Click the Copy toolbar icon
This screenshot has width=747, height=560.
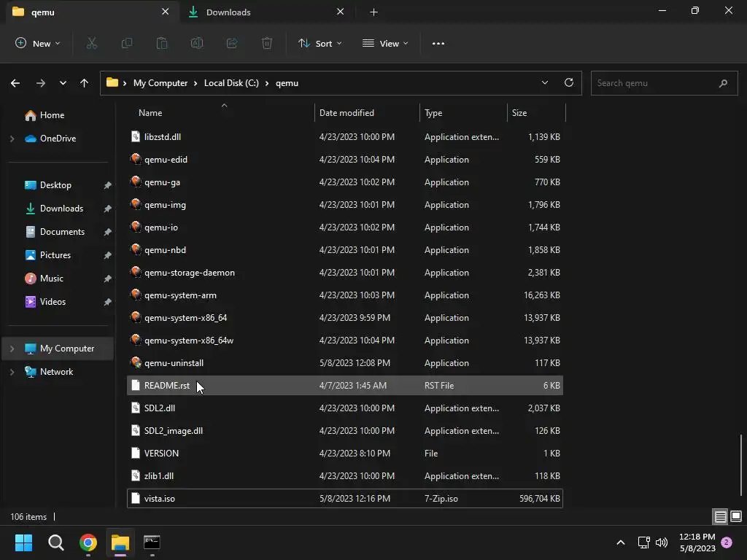pyautogui.click(x=127, y=43)
